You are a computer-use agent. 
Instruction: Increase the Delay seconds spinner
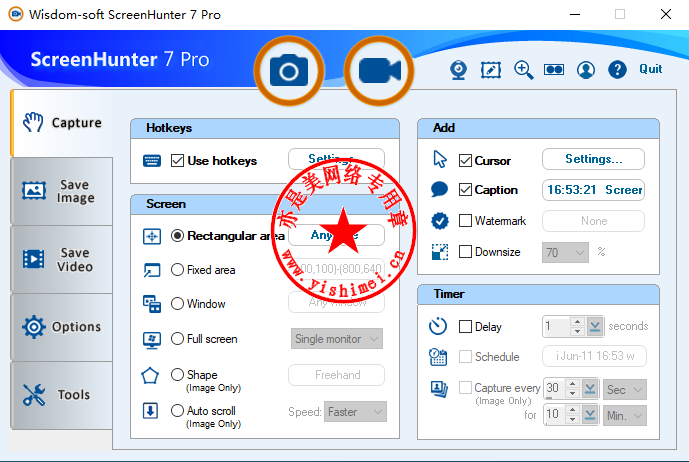point(577,322)
